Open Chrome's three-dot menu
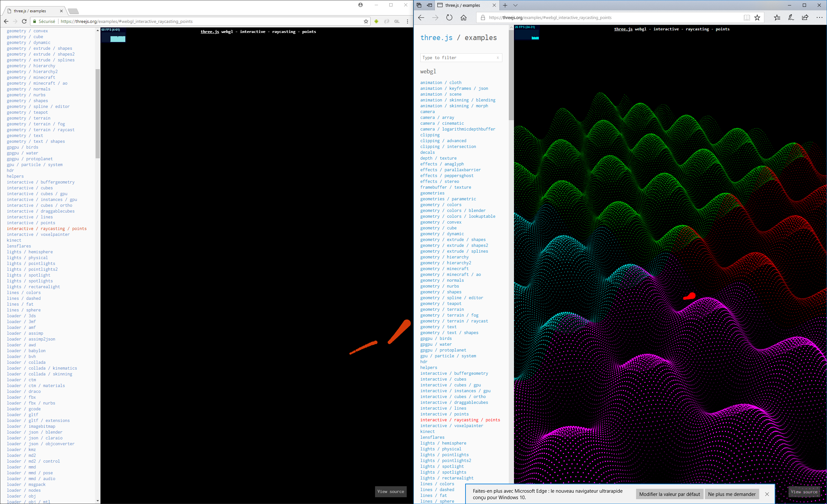 [x=407, y=21]
